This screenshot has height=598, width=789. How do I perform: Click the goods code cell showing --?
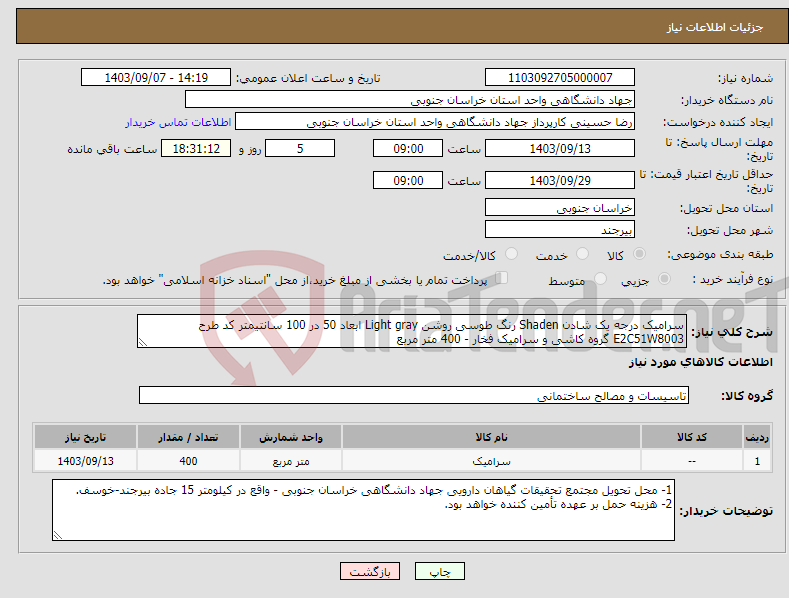pos(692,461)
